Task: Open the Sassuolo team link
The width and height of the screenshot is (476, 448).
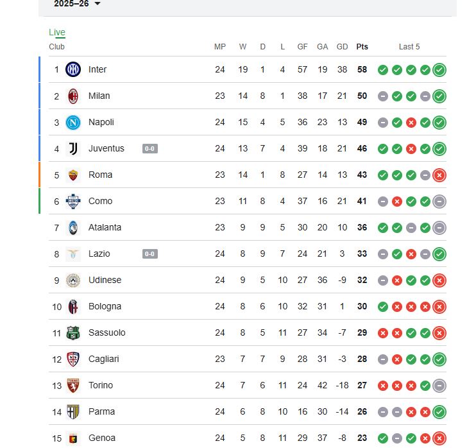Action: (x=106, y=332)
